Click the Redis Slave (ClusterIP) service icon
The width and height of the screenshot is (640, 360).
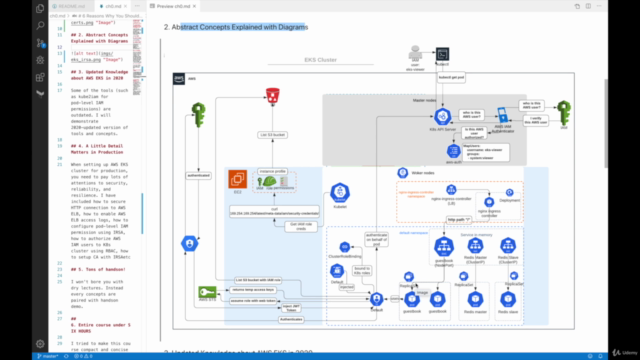coord(508,246)
